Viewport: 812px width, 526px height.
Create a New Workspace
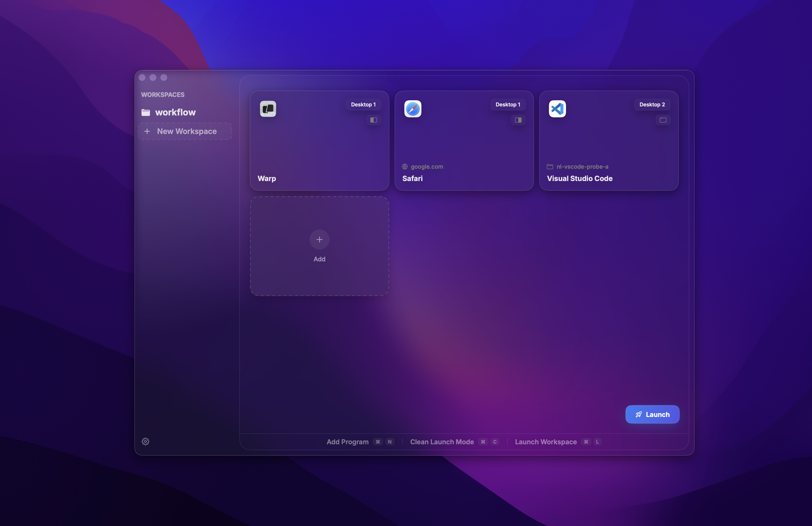pyautogui.click(x=185, y=131)
